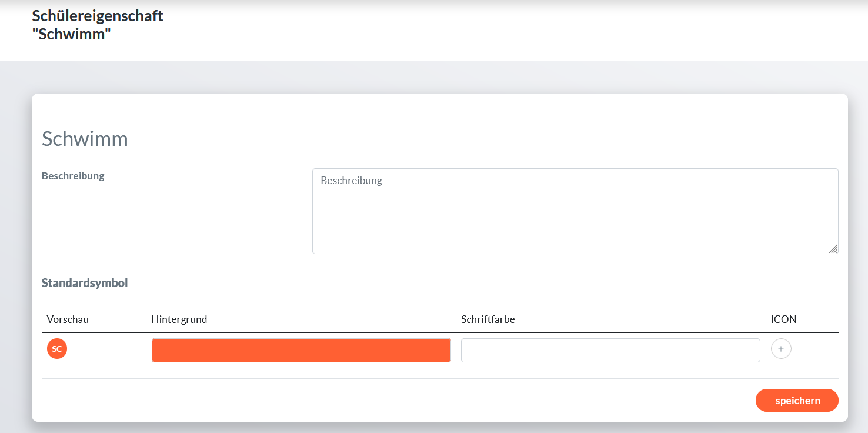Viewport: 868px width, 433px height.
Task: Click the plus icon under ICON column
Action: (781, 349)
